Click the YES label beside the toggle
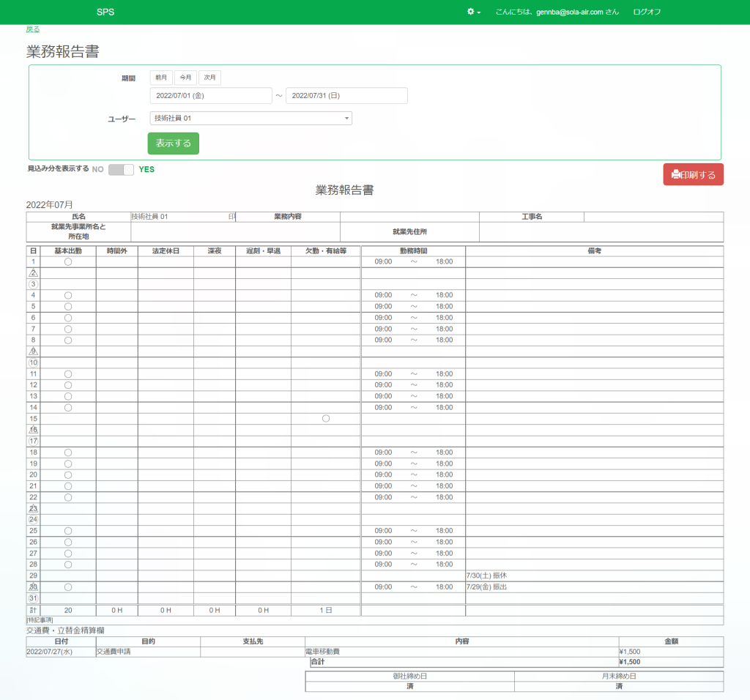This screenshot has width=750, height=700. pos(146,170)
